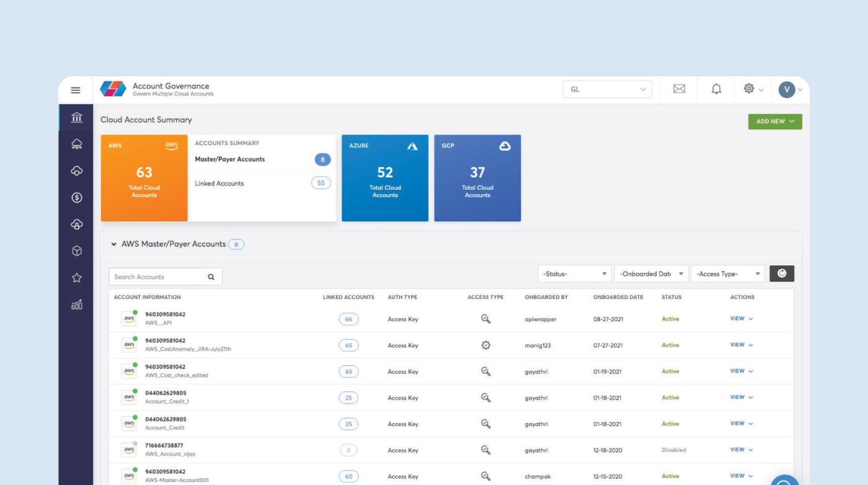Image resolution: width=868 pixels, height=485 pixels.
Task: Select the Linked Accounts summary row
Action: (262, 184)
